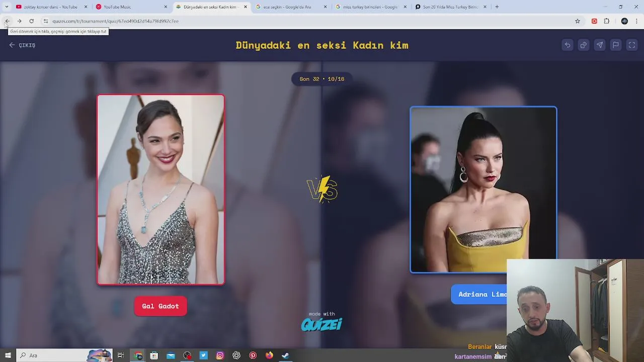Image resolution: width=644 pixels, height=362 pixels.
Task: Open Task View on the taskbar
Action: pos(121,355)
